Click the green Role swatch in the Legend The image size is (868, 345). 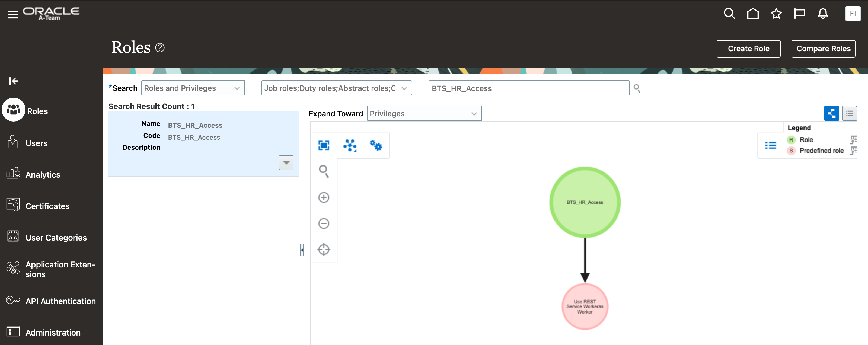(791, 139)
